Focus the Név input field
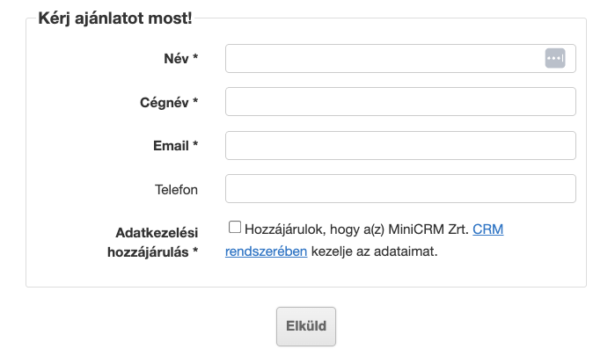Viewport: 615px width, 364px height. [x=384, y=58]
